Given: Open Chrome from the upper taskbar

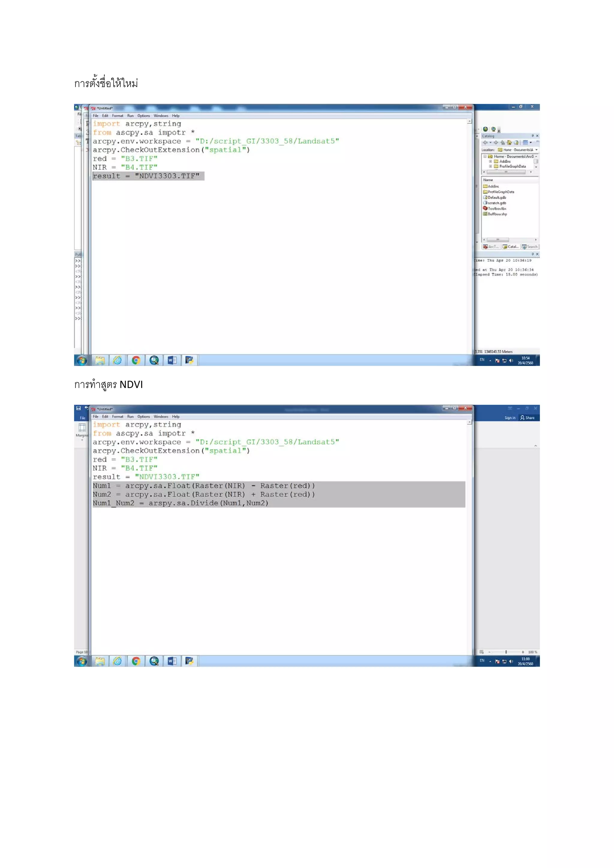Looking at the screenshot, I should (136, 360).
